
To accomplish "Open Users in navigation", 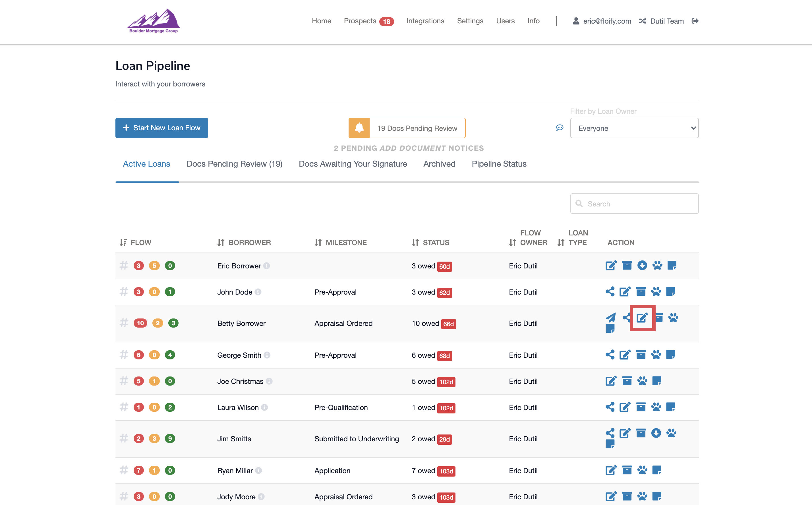I will (x=505, y=21).
